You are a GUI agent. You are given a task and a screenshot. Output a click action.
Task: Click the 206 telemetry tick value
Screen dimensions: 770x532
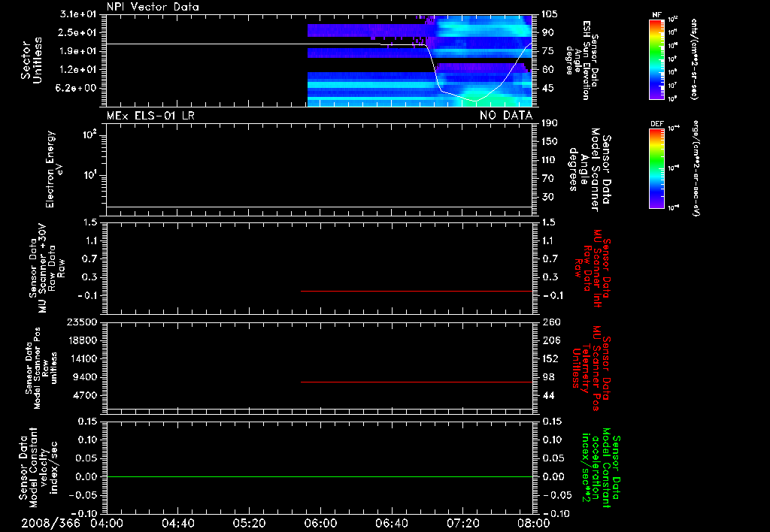[550, 340]
